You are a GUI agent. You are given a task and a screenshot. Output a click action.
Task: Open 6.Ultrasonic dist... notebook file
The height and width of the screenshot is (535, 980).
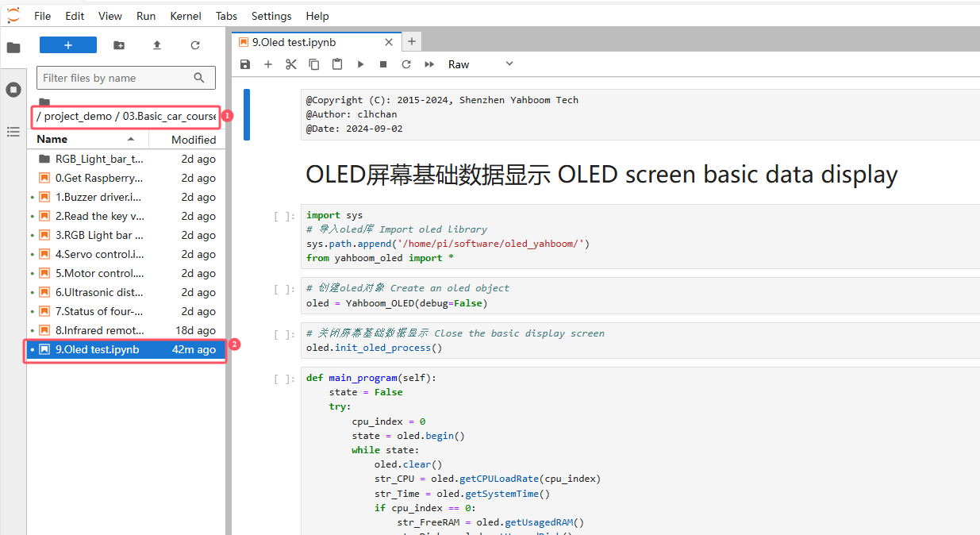(x=126, y=292)
